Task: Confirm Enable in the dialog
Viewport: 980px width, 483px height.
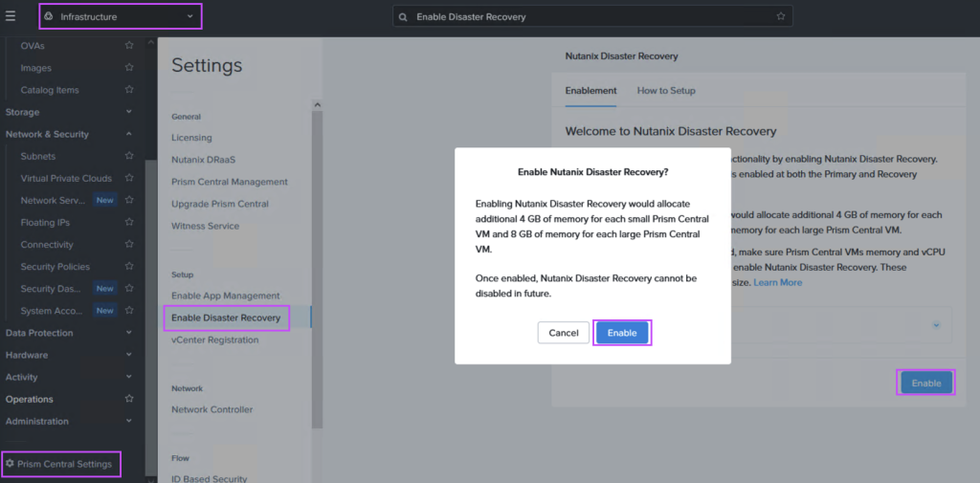Action: pyautogui.click(x=622, y=333)
